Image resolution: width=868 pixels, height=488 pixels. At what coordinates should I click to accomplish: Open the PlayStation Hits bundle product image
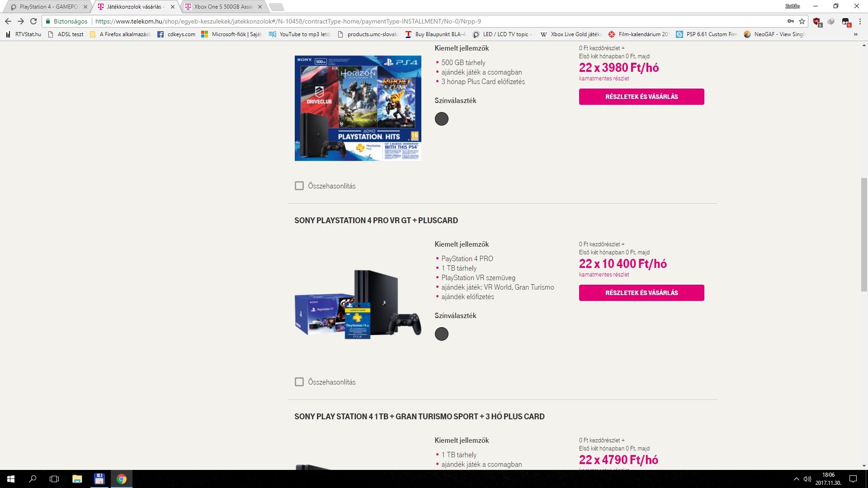click(x=358, y=108)
